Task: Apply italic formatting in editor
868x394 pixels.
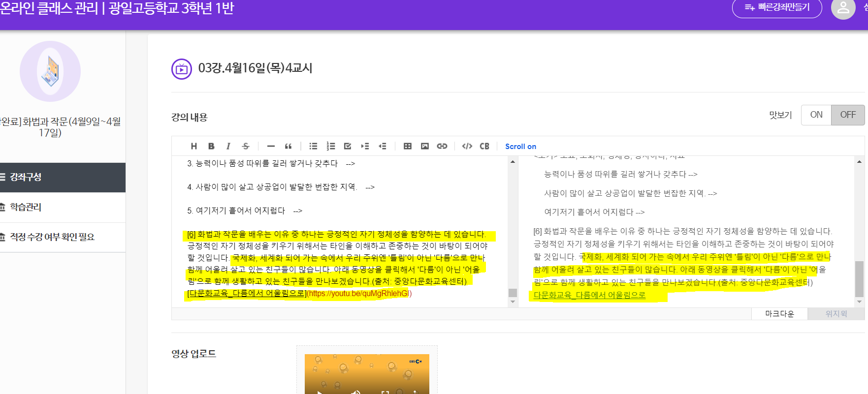Action: tap(228, 146)
